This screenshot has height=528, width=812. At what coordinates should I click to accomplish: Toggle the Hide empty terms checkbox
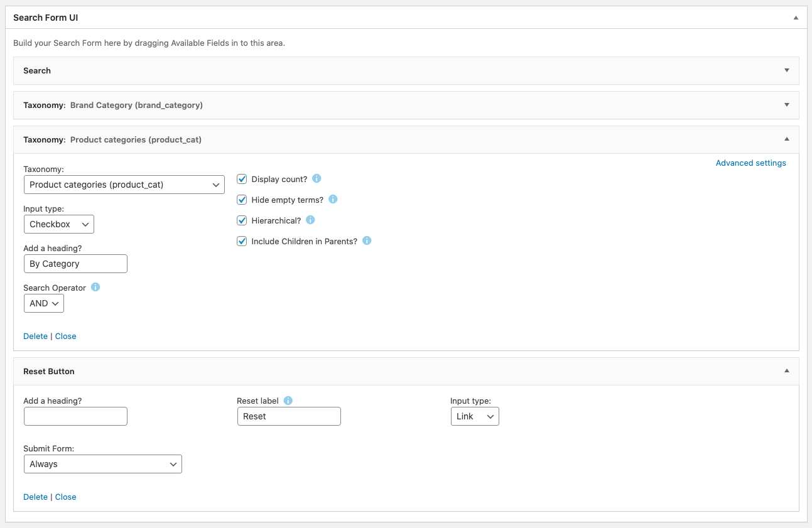tap(242, 200)
